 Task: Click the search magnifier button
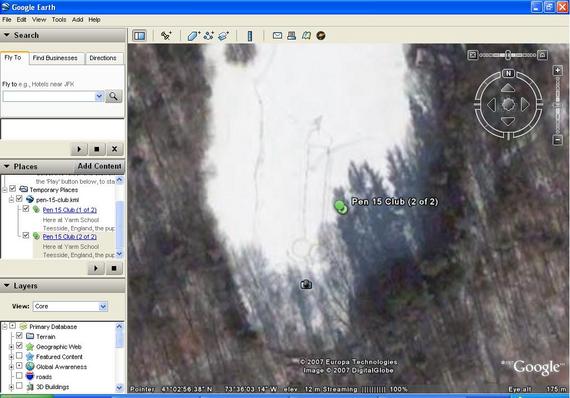coord(113,96)
